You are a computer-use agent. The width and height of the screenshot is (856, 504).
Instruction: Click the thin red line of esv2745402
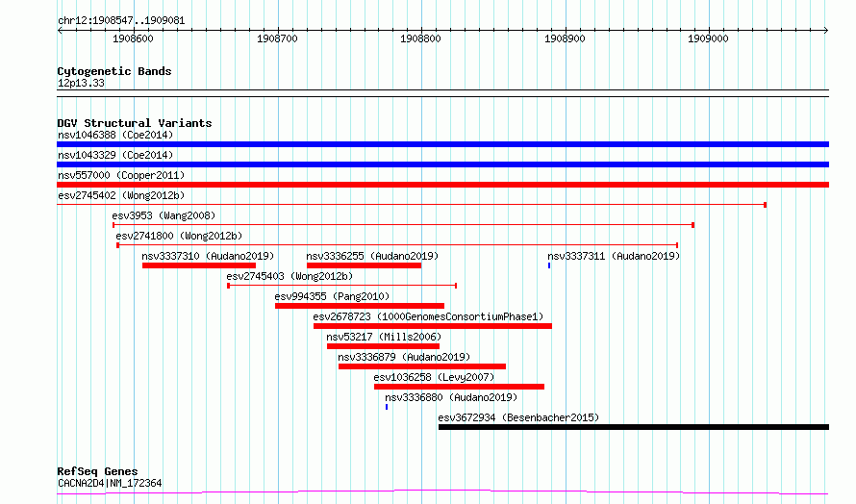412,205
